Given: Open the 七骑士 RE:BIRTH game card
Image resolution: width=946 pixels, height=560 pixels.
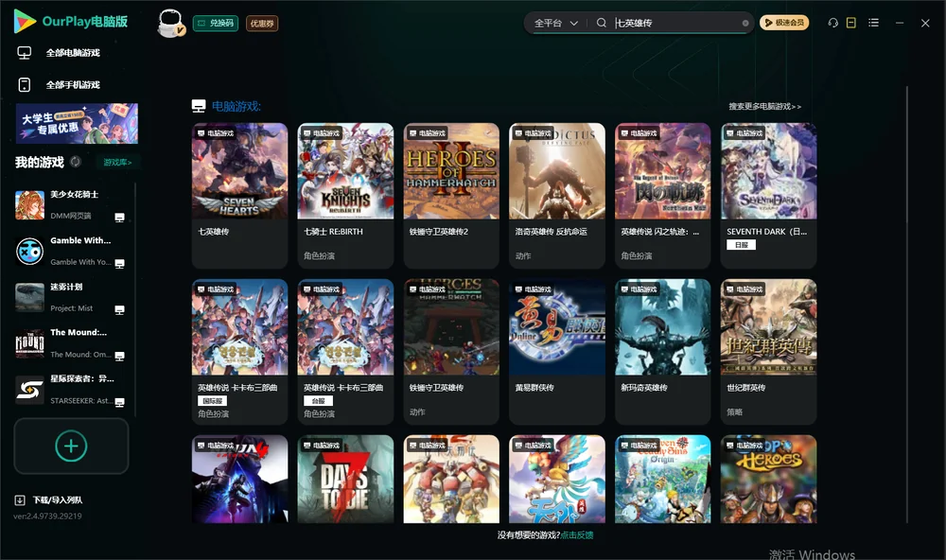Looking at the screenshot, I should coord(345,196).
